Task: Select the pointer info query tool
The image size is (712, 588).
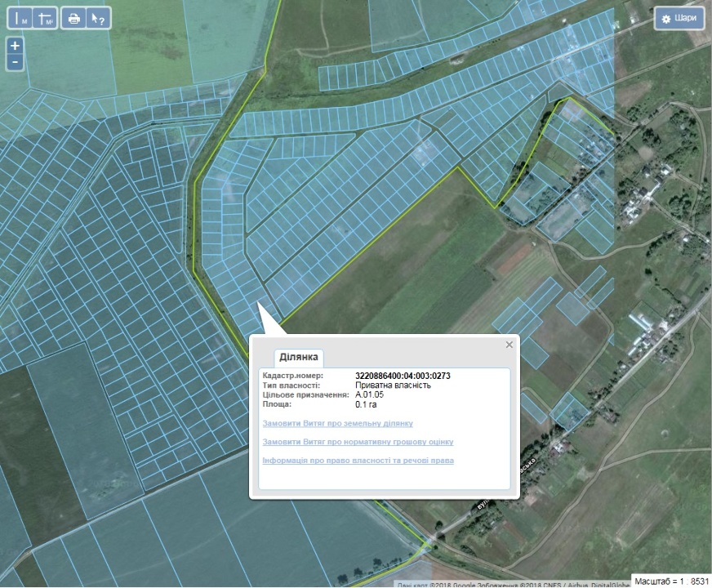Action: [x=98, y=19]
